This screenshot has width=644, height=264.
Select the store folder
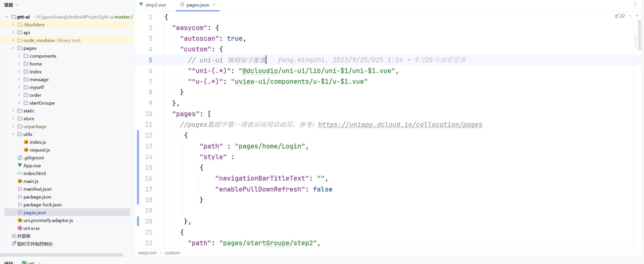(29, 118)
